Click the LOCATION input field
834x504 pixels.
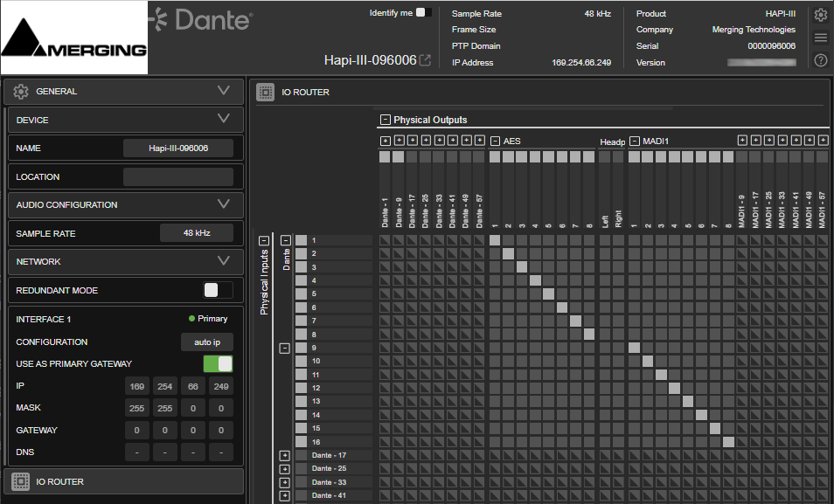[x=178, y=176]
